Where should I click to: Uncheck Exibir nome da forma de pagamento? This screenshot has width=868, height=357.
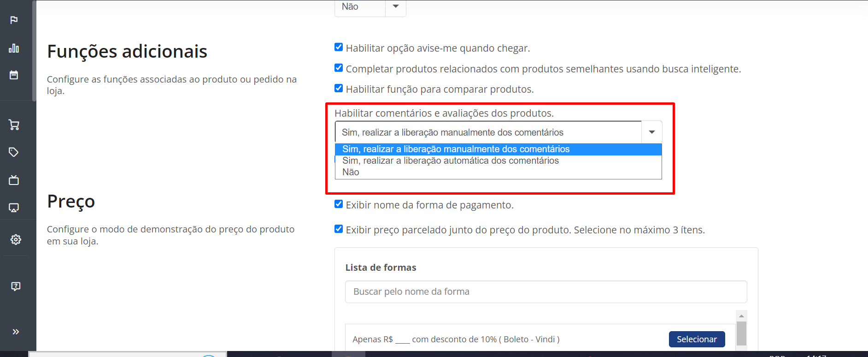pos(339,204)
